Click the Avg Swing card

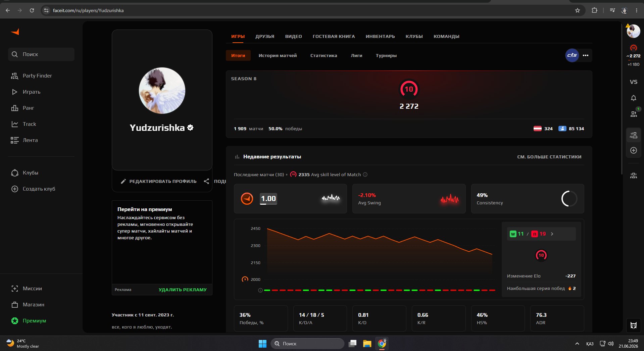click(x=409, y=199)
